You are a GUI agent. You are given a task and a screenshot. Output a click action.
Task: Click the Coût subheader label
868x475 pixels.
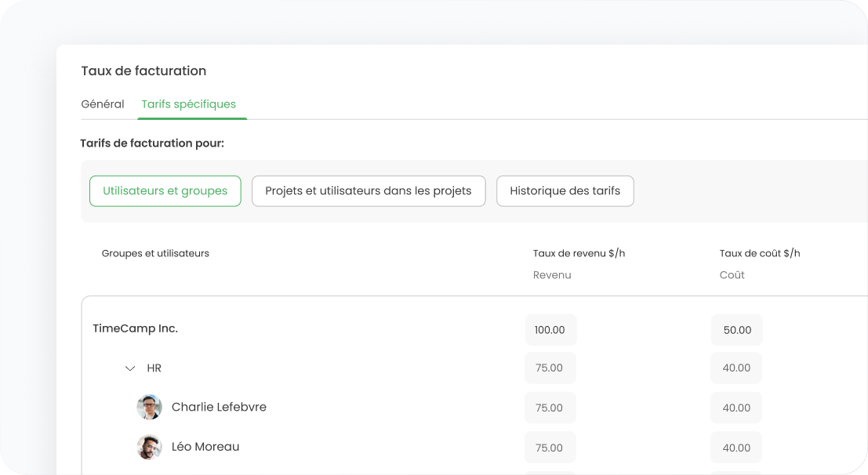pyautogui.click(x=732, y=275)
